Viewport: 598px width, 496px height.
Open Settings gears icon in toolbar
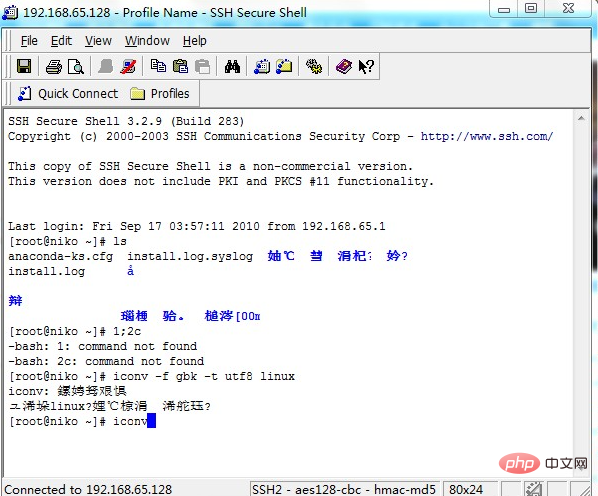point(314,67)
